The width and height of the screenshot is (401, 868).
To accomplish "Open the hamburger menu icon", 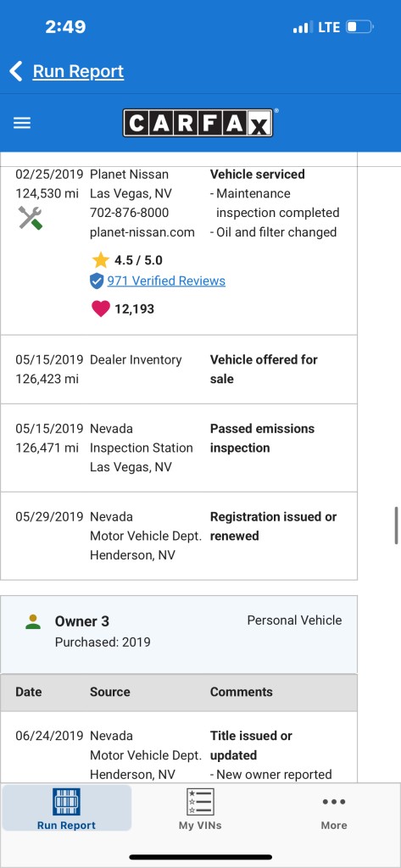I will 22,123.
